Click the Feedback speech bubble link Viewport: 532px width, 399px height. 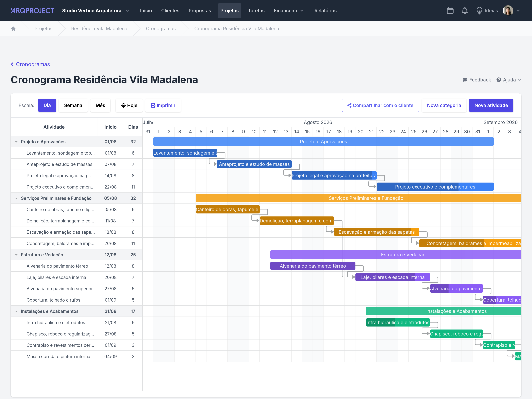click(x=476, y=80)
